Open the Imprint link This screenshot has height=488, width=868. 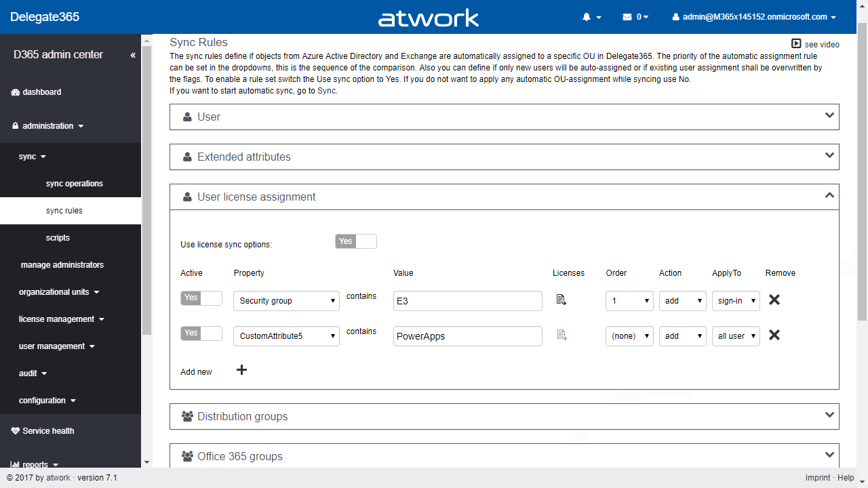(818, 478)
